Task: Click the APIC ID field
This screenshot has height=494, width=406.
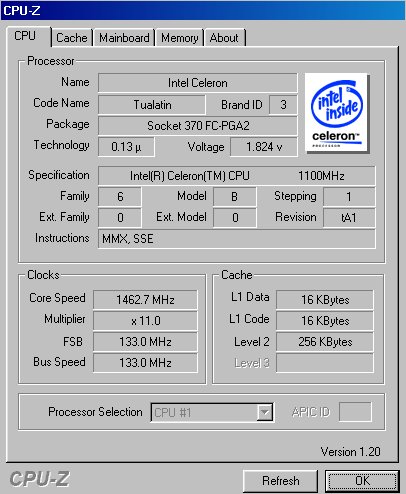Action: coord(355,412)
